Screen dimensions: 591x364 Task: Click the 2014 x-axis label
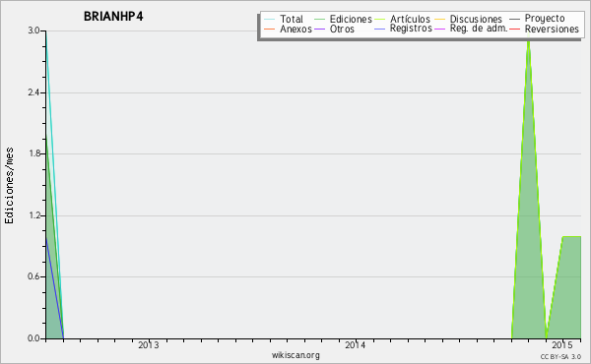[355, 345]
